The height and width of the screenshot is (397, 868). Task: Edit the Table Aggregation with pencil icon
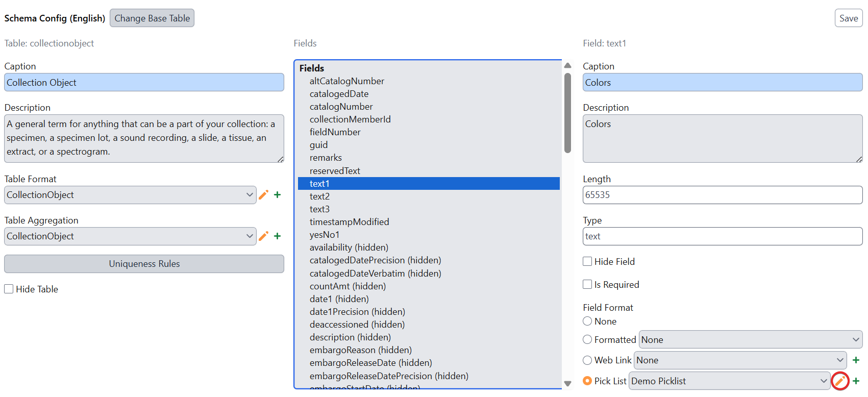pos(263,236)
